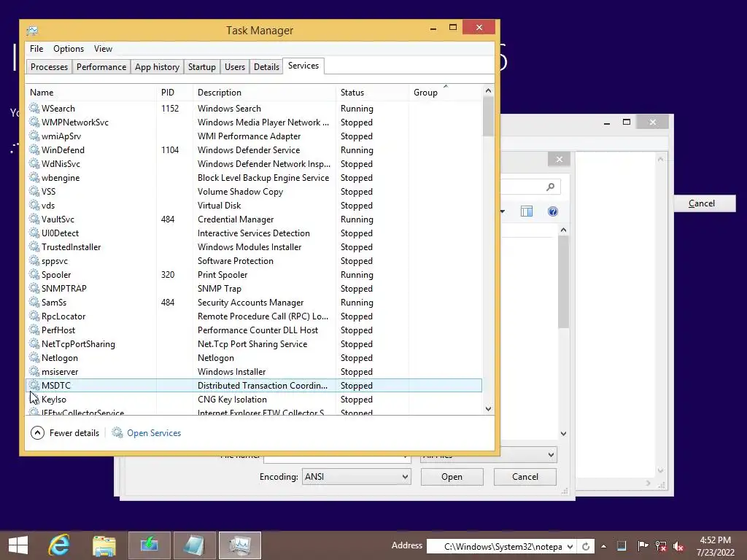
Task: Click the wbengine service gear icon
Action: [x=34, y=178]
